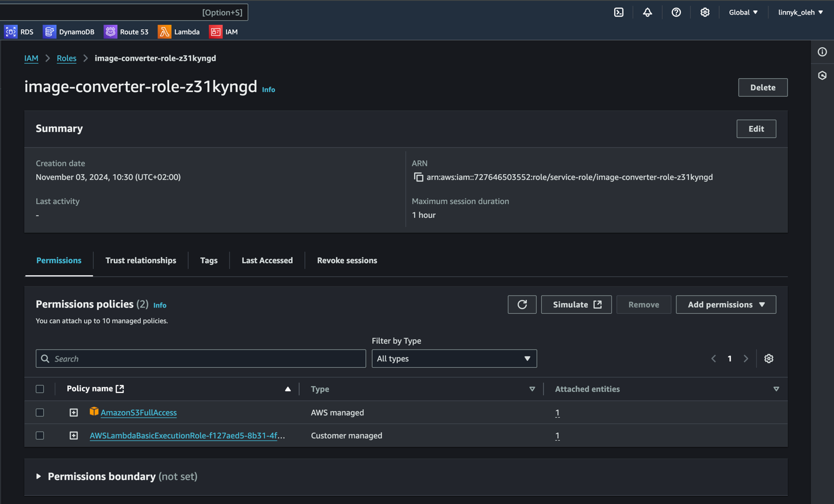The height and width of the screenshot is (504, 834).
Task: Expand the AWSLambdaBasicExecutionRole policy row
Action: click(x=74, y=436)
